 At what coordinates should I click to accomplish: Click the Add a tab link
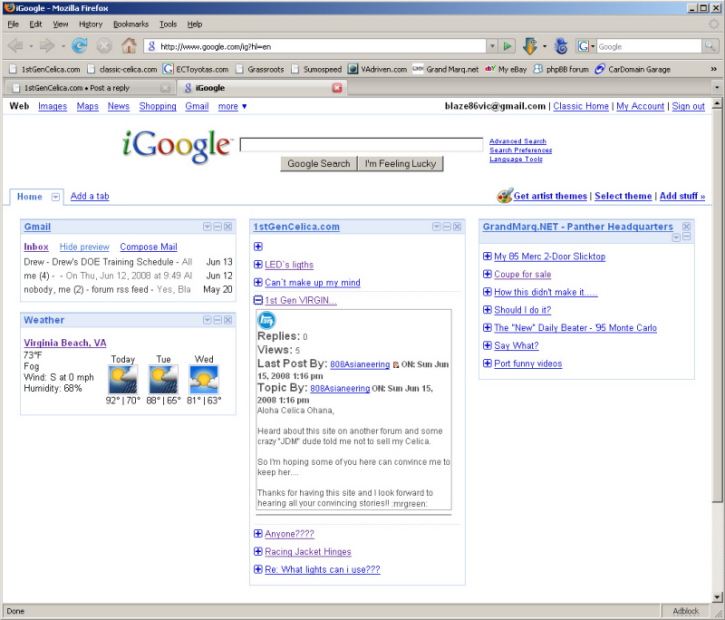(x=90, y=196)
